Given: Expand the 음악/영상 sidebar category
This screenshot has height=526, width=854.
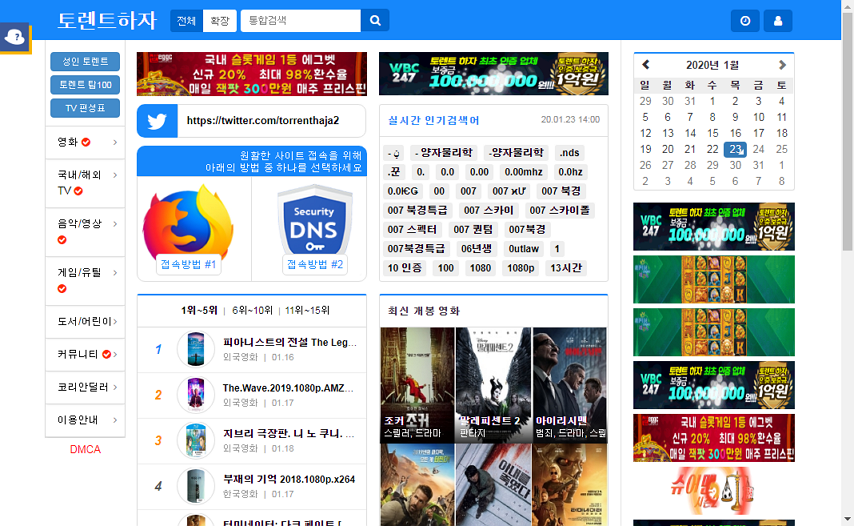Looking at the screenshot, I should point(86,232).
